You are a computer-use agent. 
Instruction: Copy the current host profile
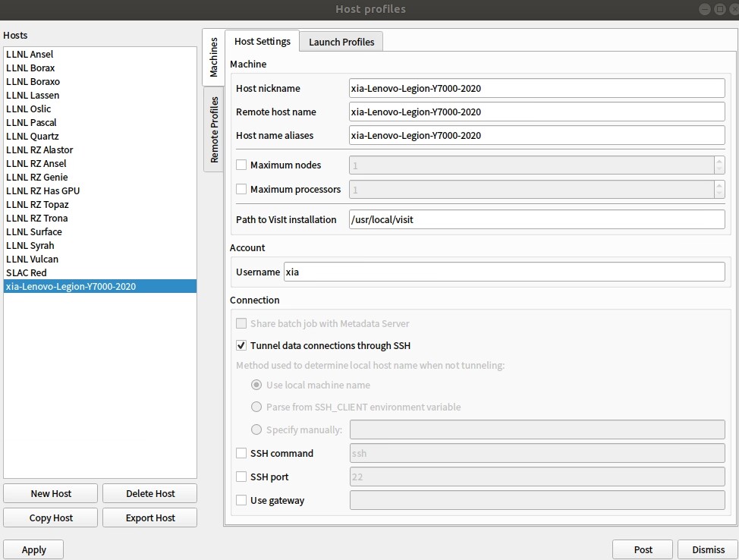50,518
